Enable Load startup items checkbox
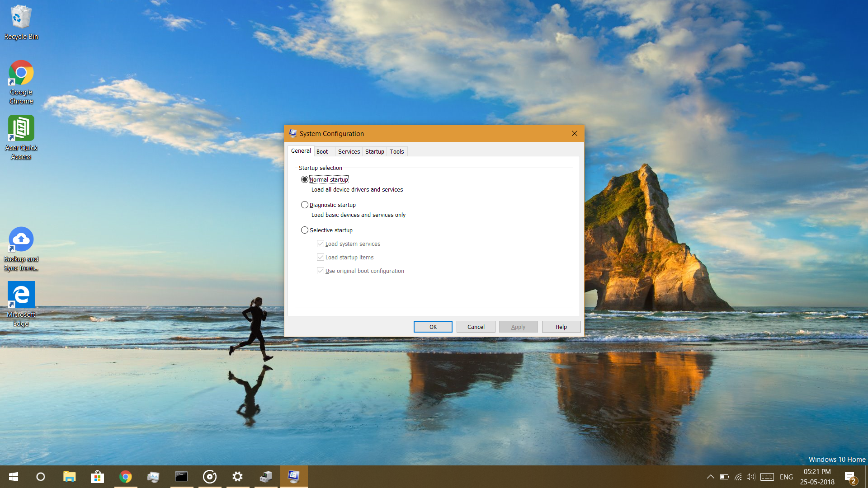 (320, 257)
